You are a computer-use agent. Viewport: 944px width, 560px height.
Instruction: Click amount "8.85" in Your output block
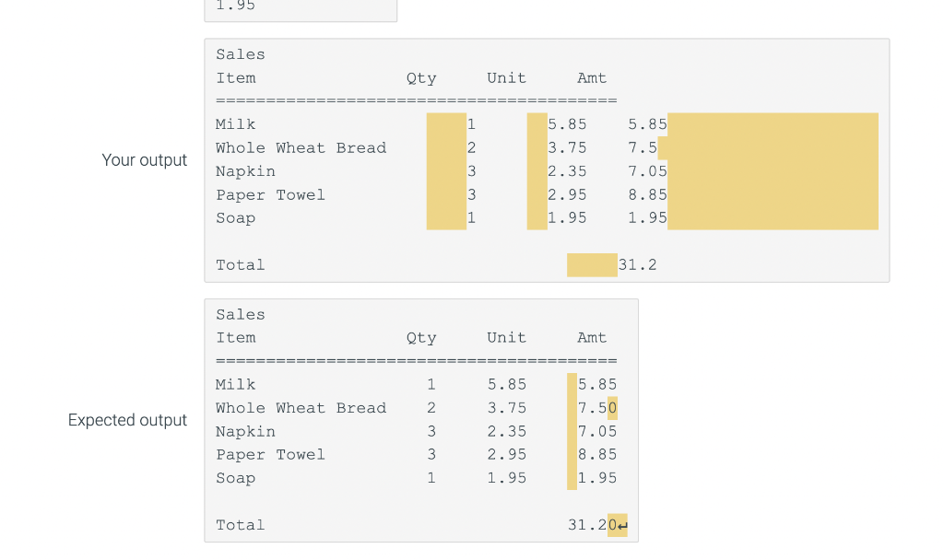click(x=647, y=195)
